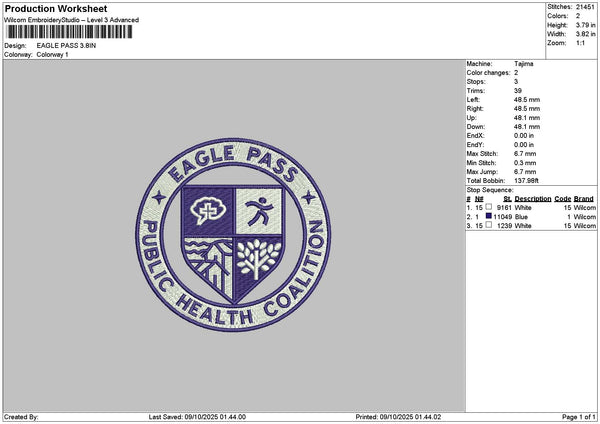Click the "Right:" extent label
The image size is (600, 424).
[475, 109]
